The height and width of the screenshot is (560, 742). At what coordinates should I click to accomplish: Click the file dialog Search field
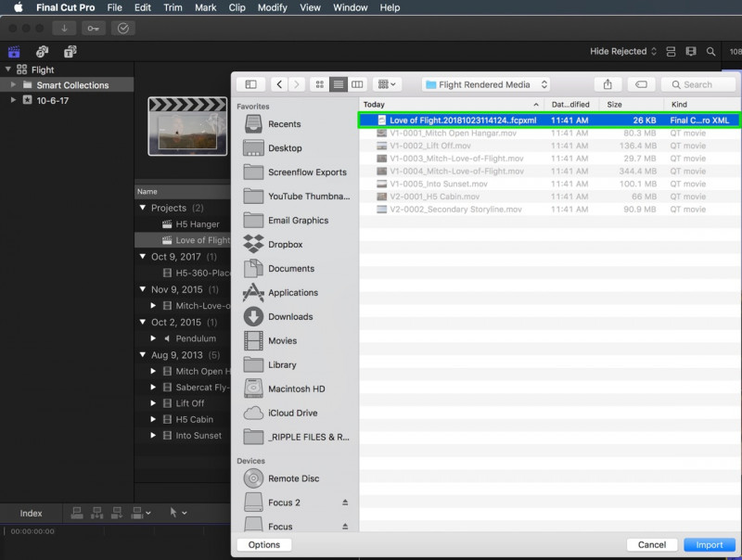point(698,84)
